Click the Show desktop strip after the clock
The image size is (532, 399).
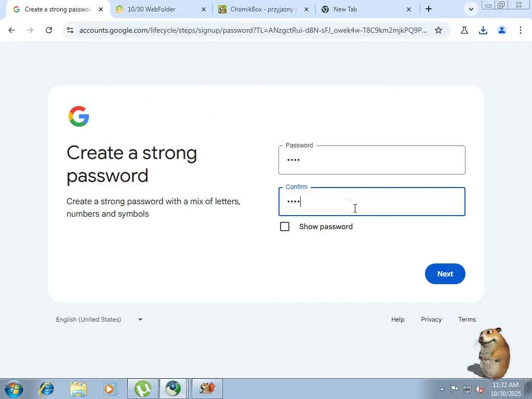pyautogui.click(x=528, y=389)
